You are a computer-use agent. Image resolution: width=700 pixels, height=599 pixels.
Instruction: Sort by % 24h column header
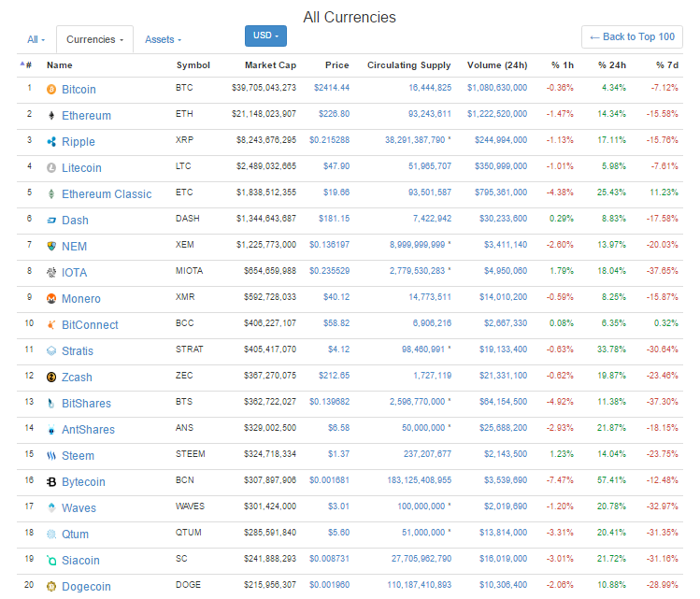612,65
